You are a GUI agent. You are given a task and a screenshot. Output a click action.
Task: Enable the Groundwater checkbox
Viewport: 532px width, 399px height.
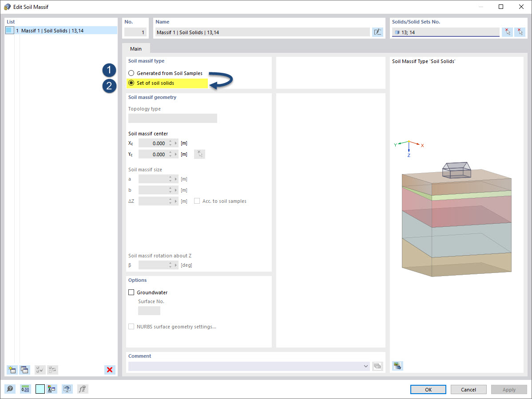(131, 292)
